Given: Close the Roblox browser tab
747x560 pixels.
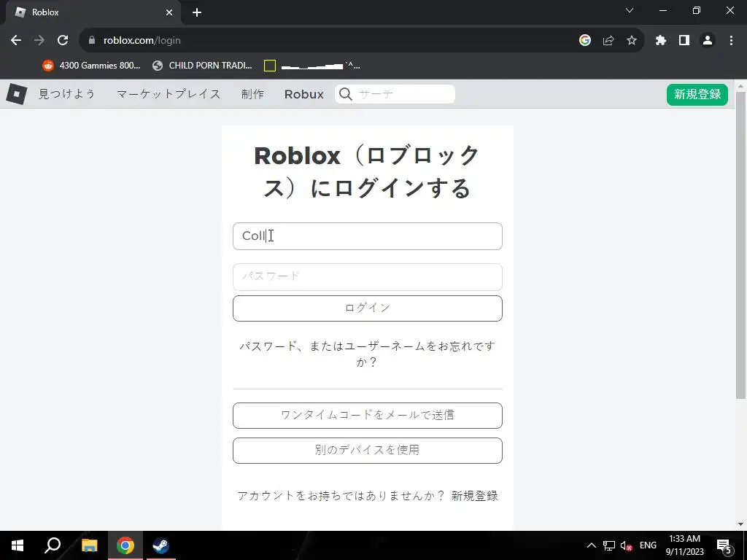Looking at the screenshot, I should tap(169, 12).
